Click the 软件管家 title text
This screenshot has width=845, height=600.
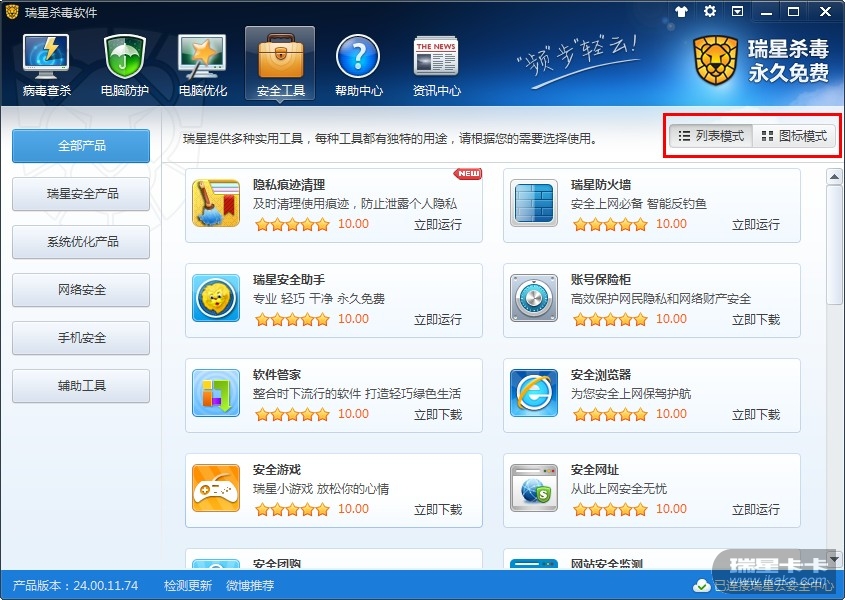click(277, 375)
